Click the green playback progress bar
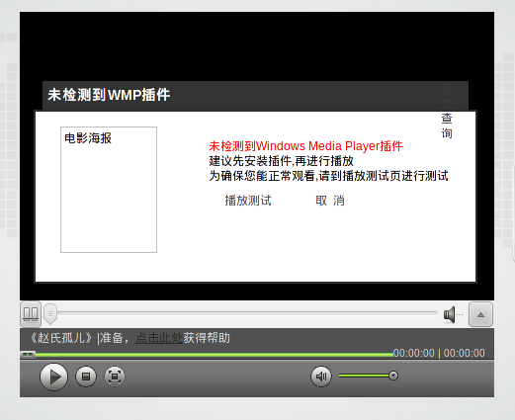 [215, 355]
